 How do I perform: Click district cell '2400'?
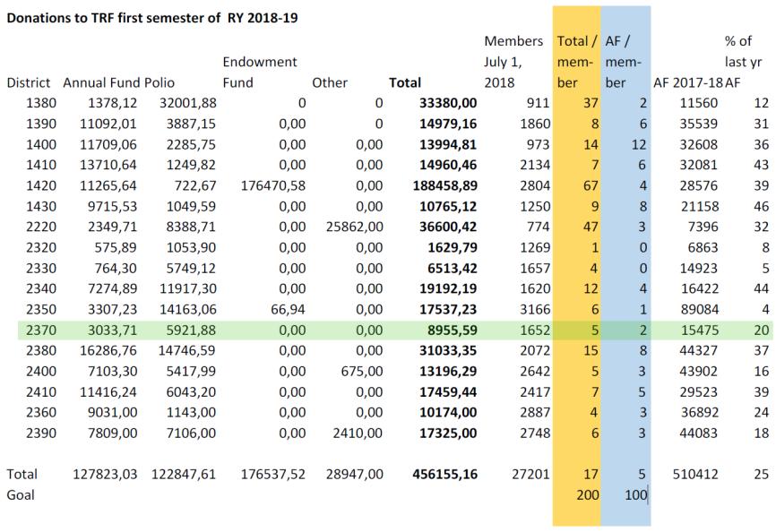(41, 371)
